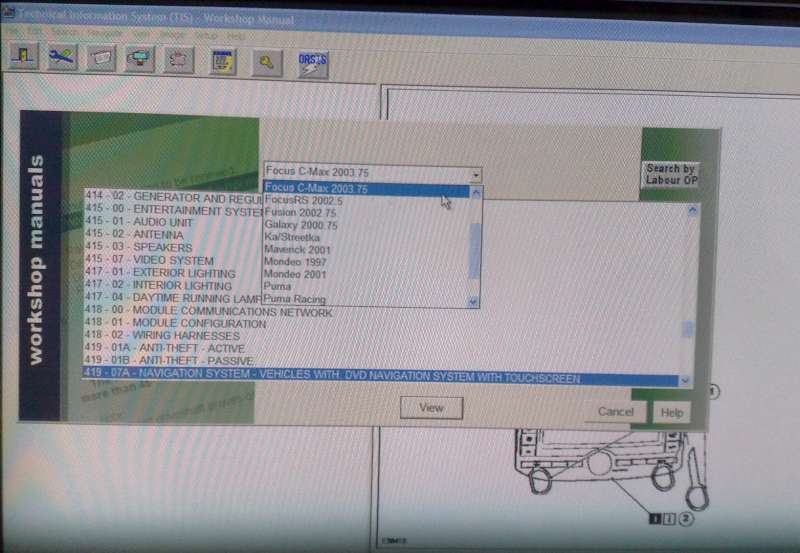Click the engine-shaped toolbar icon
This screenshot has width=800, height=553.
point(180,61)
